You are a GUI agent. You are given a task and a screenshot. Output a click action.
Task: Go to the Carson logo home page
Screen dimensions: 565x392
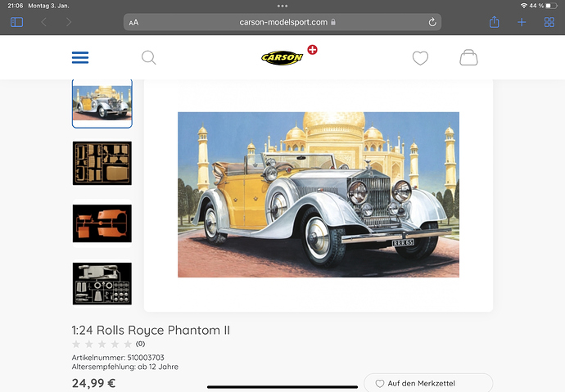pyautogui.click(x=282, y=58)
